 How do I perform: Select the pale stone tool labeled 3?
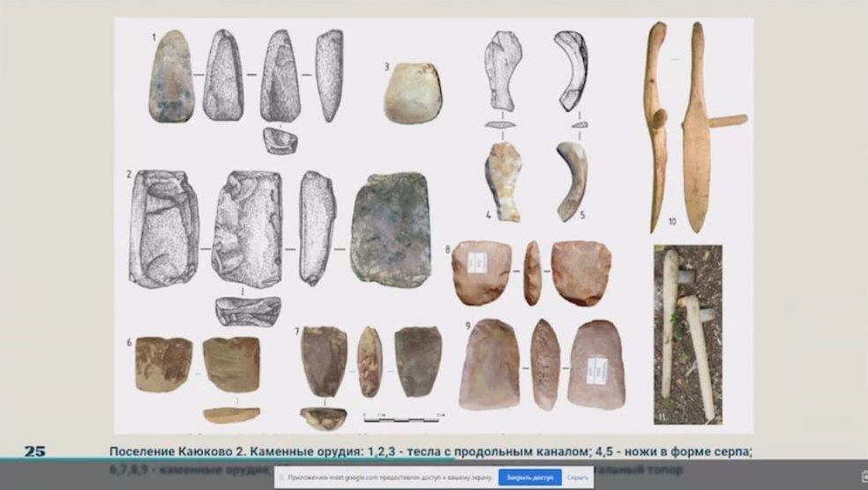(x=412, y=93)
